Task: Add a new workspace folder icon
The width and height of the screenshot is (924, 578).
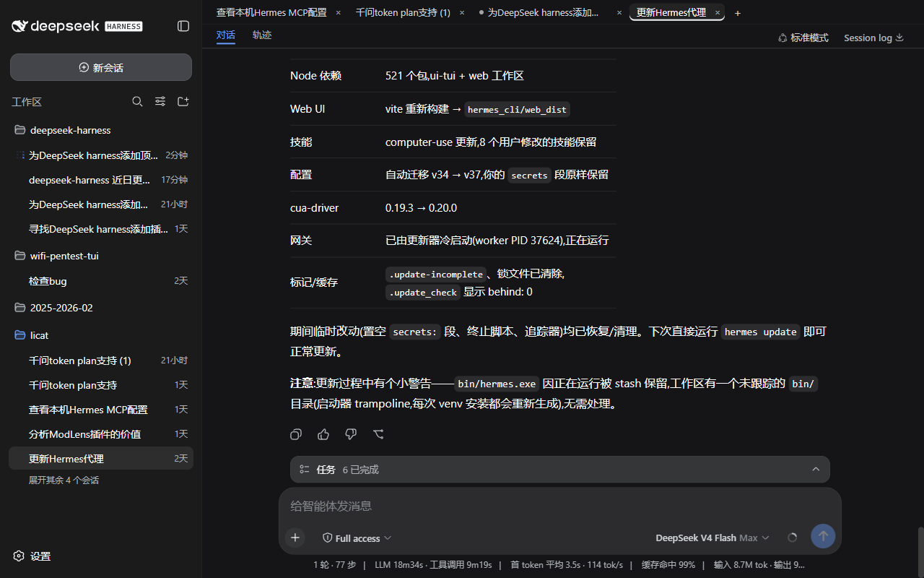Action: (183, 102)
